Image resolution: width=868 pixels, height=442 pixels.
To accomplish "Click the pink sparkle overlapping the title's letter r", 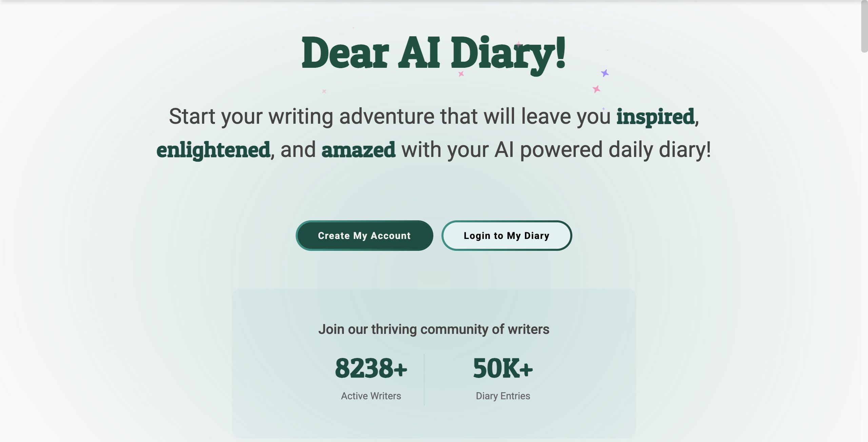I will point(519,44).
